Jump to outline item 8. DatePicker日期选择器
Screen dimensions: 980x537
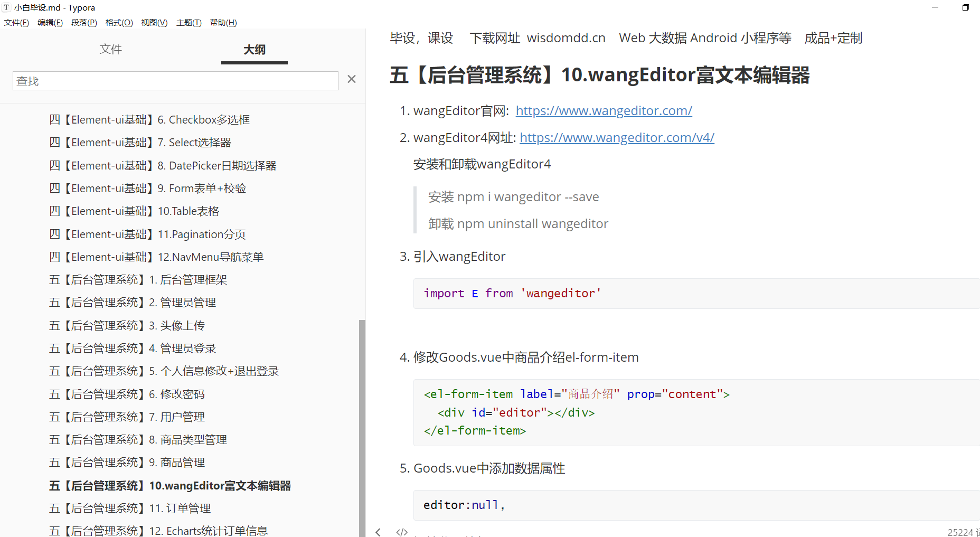[x=163, y=166]
